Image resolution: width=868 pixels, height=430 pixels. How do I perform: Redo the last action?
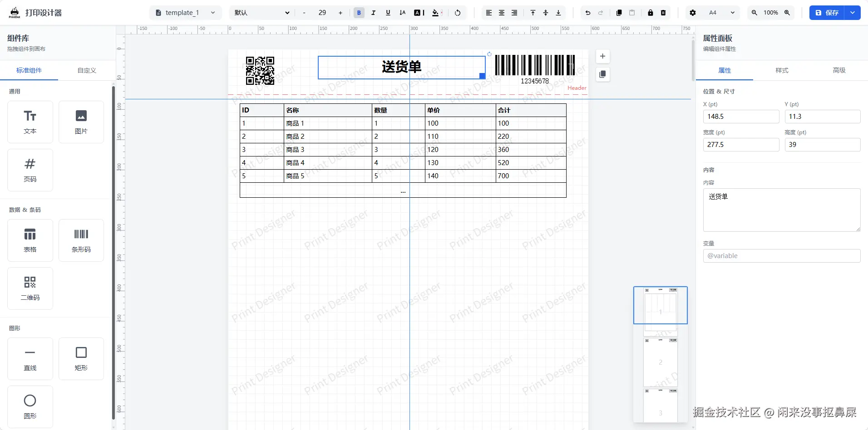click(x=601, y=13)
